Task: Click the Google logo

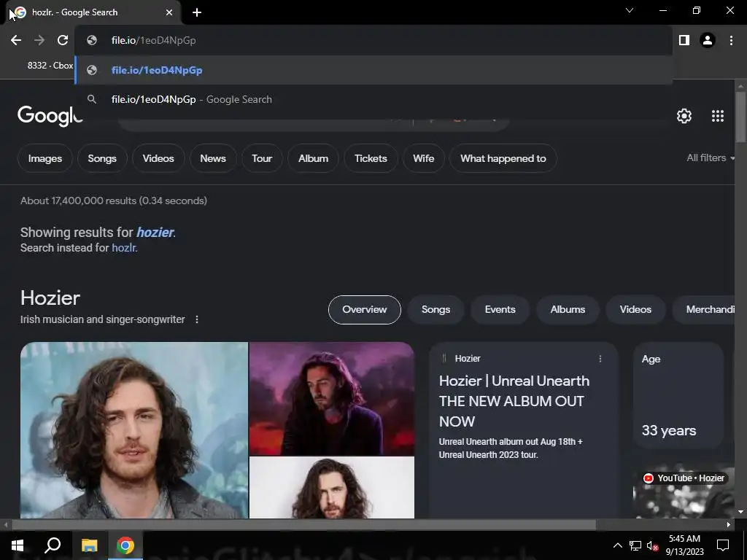Action: (x=50, y=115)
